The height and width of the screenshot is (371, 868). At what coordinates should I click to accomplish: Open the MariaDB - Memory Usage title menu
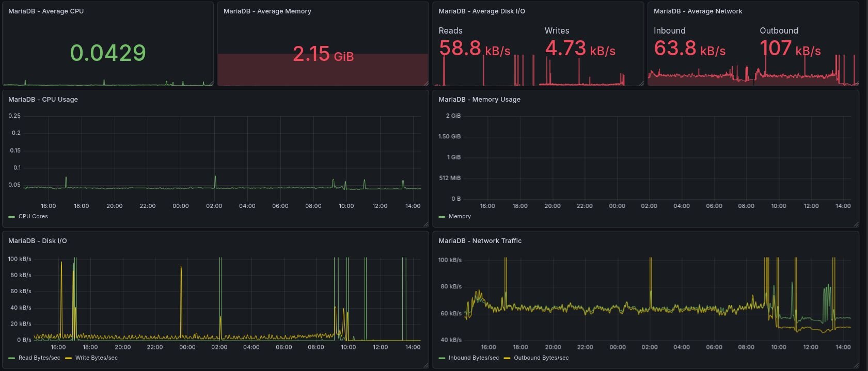click(479, 100)
